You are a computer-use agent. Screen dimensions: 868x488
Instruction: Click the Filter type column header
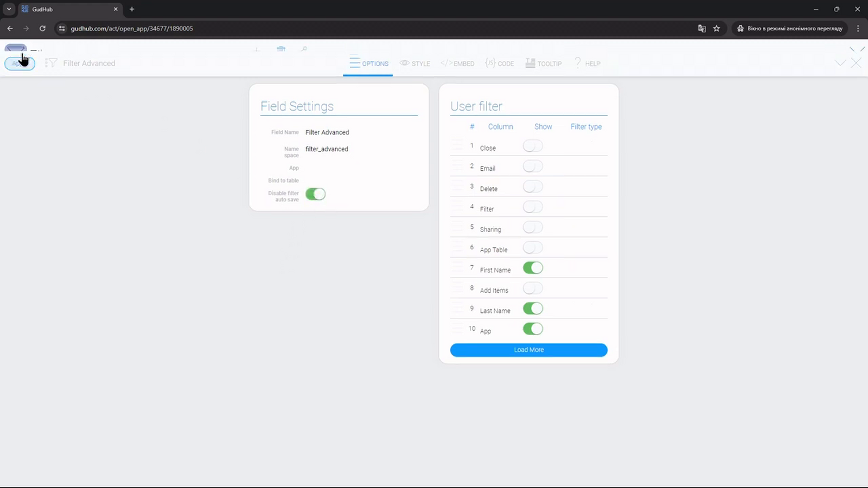586,126
